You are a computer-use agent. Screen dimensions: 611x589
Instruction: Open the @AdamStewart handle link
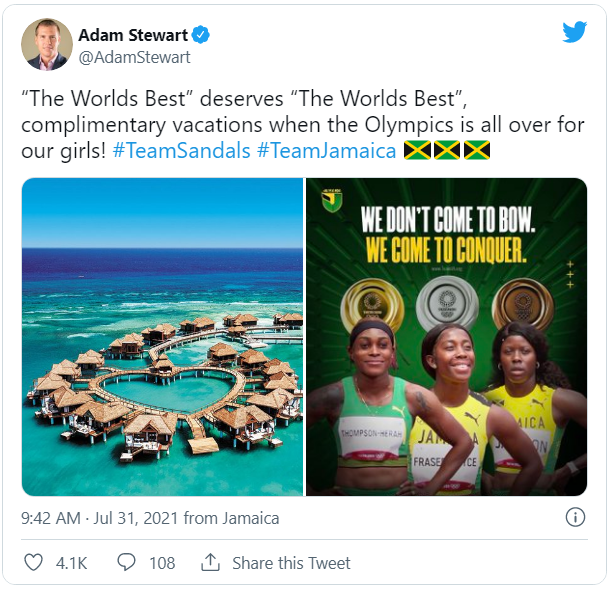134,58
